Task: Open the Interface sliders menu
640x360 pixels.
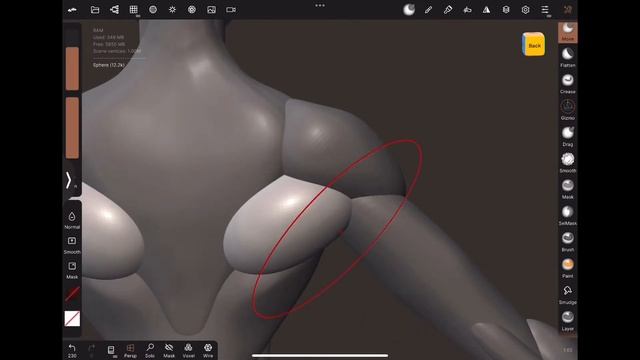Action: coord(545,10)
